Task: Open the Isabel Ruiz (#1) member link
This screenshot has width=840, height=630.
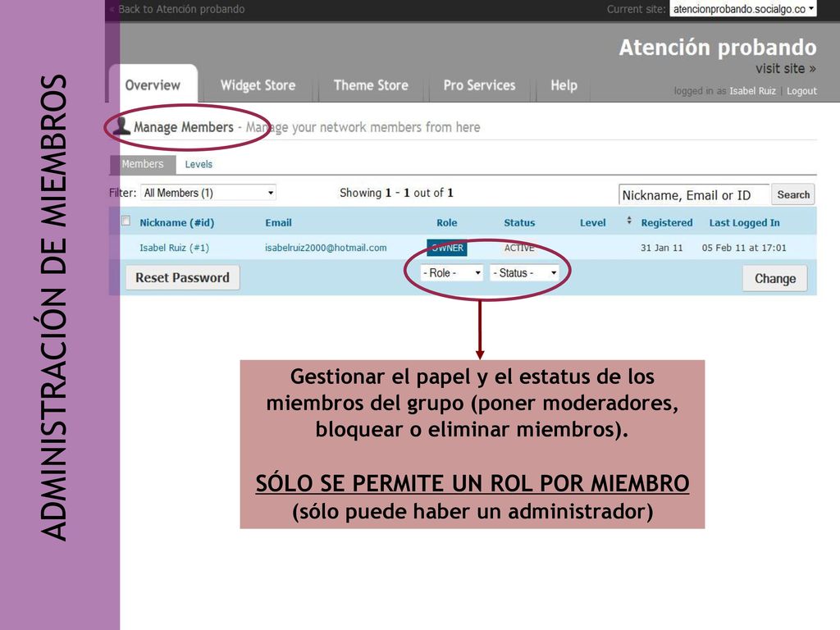Action: (x=174, y=248)
